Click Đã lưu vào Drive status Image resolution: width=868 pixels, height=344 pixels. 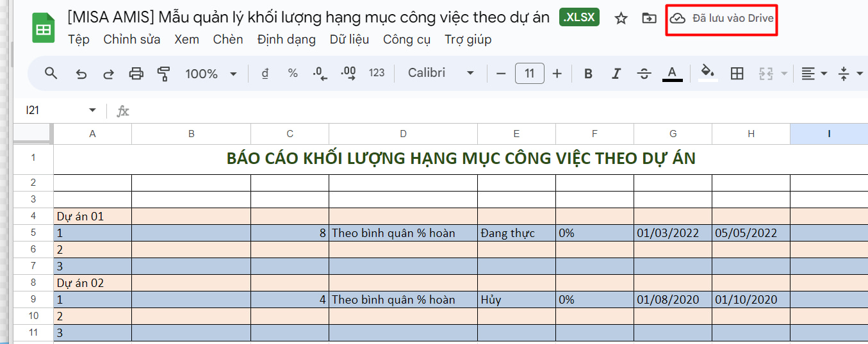[733, 19]
